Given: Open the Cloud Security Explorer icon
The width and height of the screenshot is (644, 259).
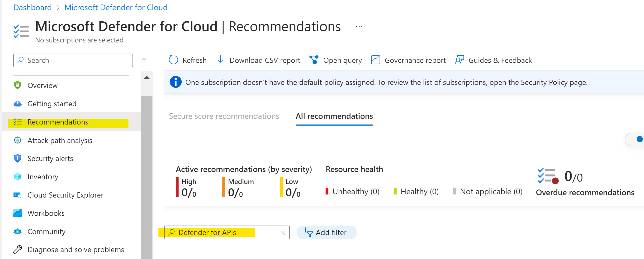Looking at the screenshot, I should [x=18, y=195].
